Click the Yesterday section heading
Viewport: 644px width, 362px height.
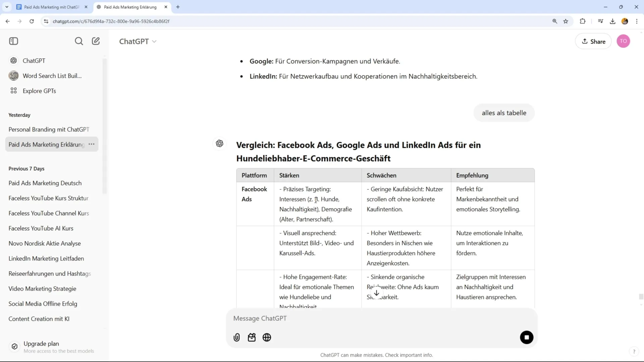[19, 115]
